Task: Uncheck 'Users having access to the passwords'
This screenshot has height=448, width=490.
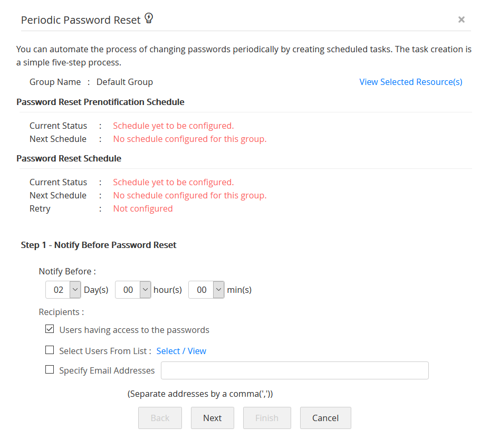Action: 49,329
